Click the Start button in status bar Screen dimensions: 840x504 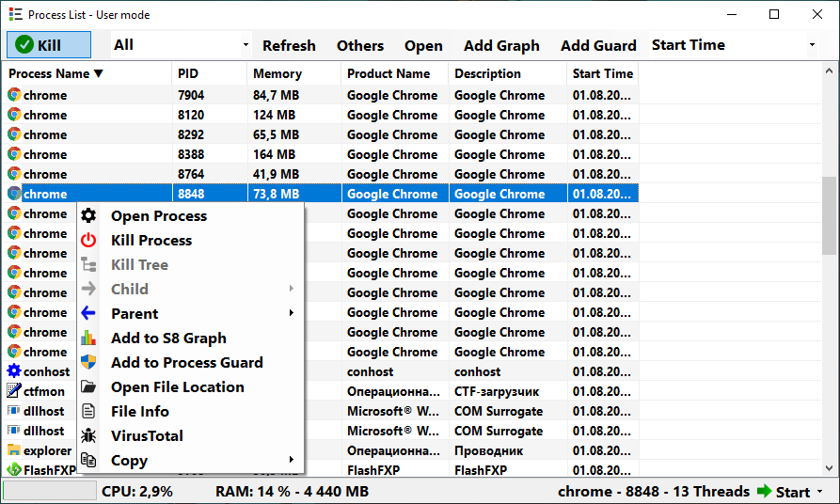793,492
